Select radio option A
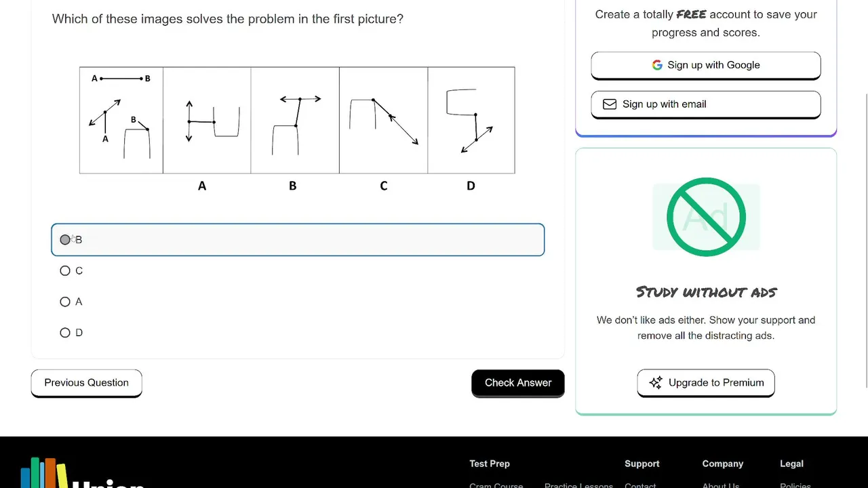This screenshot has width=868, height=488. pos(65,302)
